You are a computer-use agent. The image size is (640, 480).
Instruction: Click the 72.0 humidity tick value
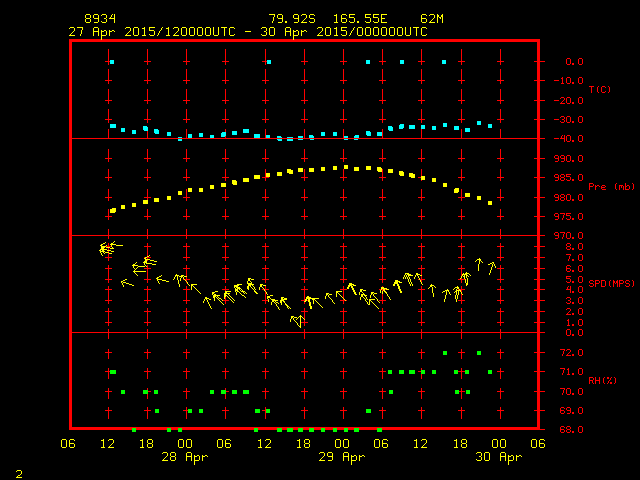point(571,353)
